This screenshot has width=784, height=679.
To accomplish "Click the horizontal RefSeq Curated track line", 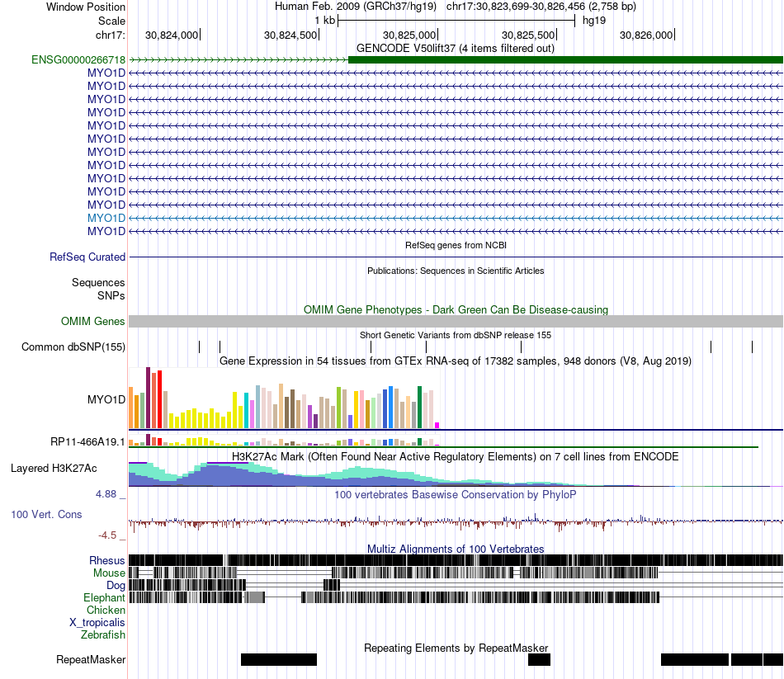I will pyautogui.click(x=456, y=257).
